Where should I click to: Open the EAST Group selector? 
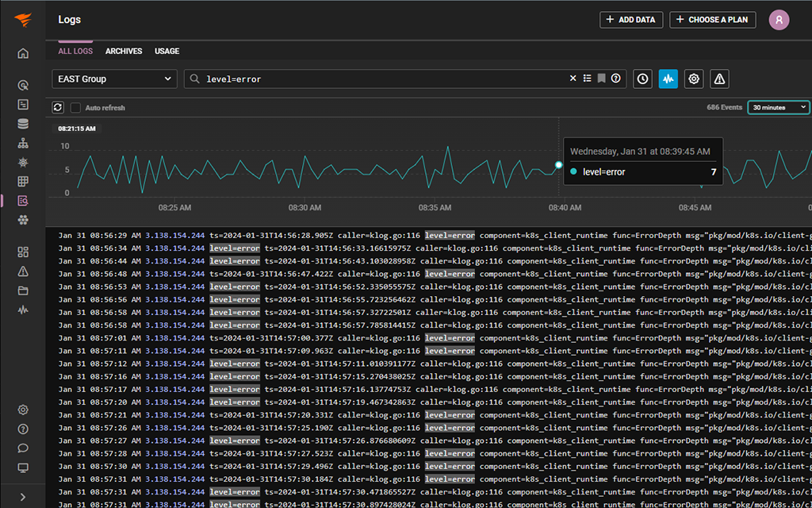(113, 79)
